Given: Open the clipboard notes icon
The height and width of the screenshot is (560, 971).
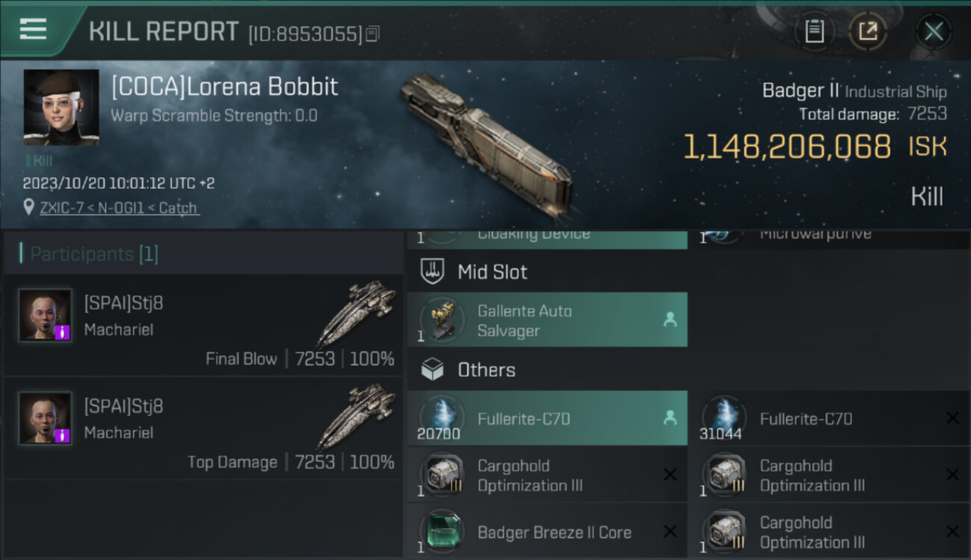Looking at the screenshot, I should tap(814, 31).
